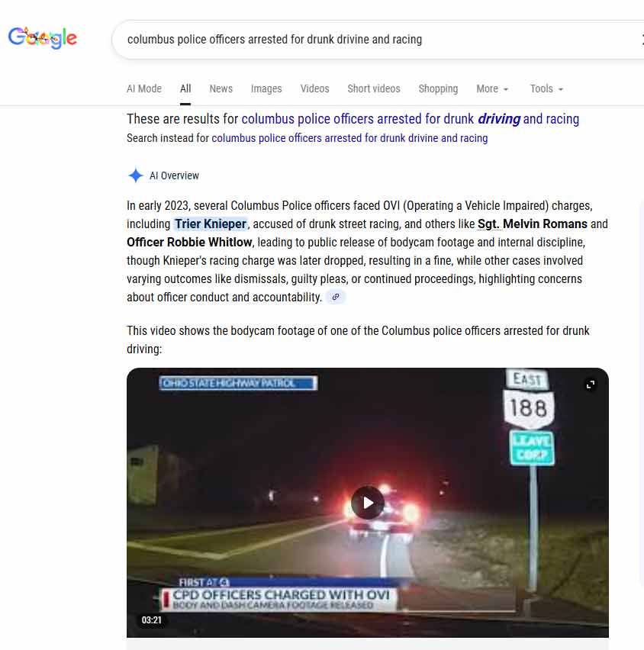Open the News results tab
Screen dimensions: 644x650
point(221,88)
